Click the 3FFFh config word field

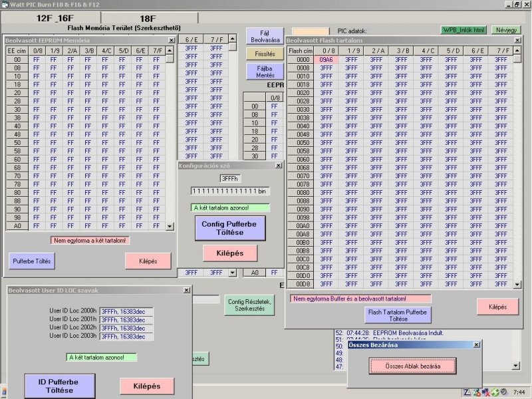click(229, 178)
